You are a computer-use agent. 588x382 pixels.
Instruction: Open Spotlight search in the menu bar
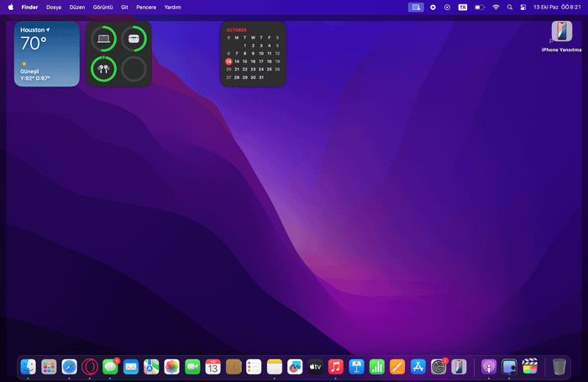(x=510, y=7)
